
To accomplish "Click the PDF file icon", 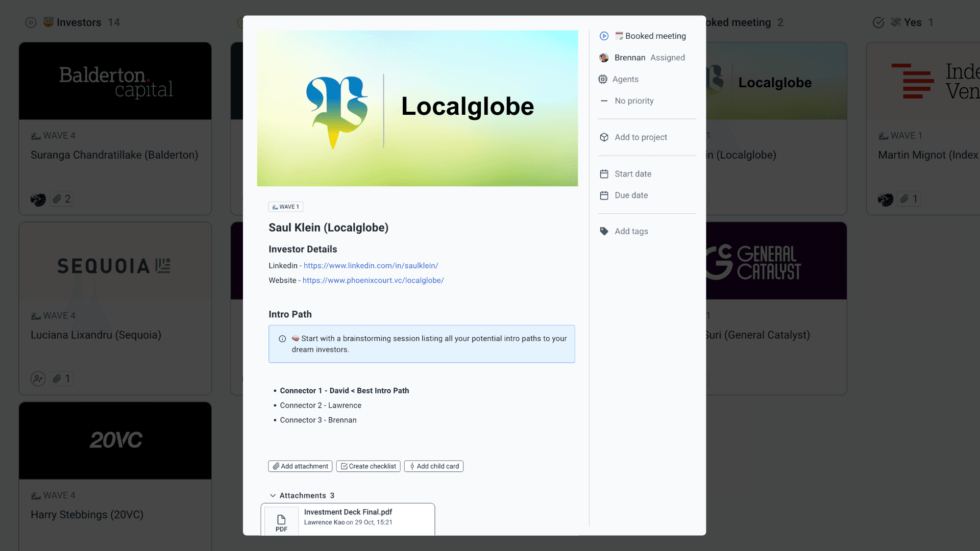I will (281, 522).
